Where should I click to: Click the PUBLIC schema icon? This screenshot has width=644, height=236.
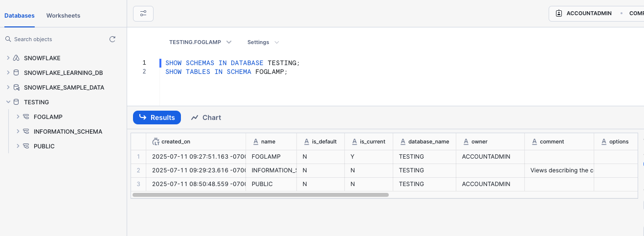pos(26,146)
